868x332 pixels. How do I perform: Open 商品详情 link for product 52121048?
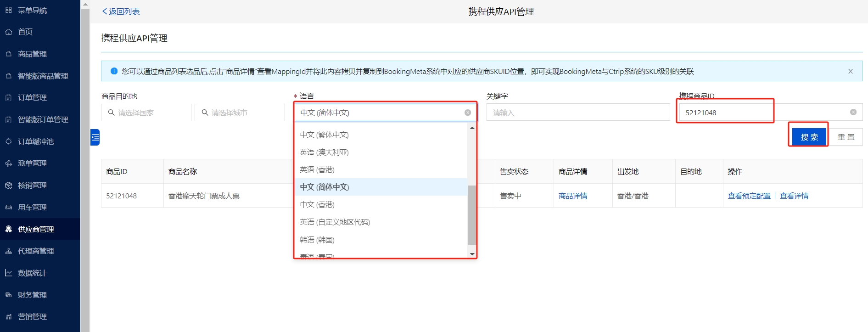573,196
